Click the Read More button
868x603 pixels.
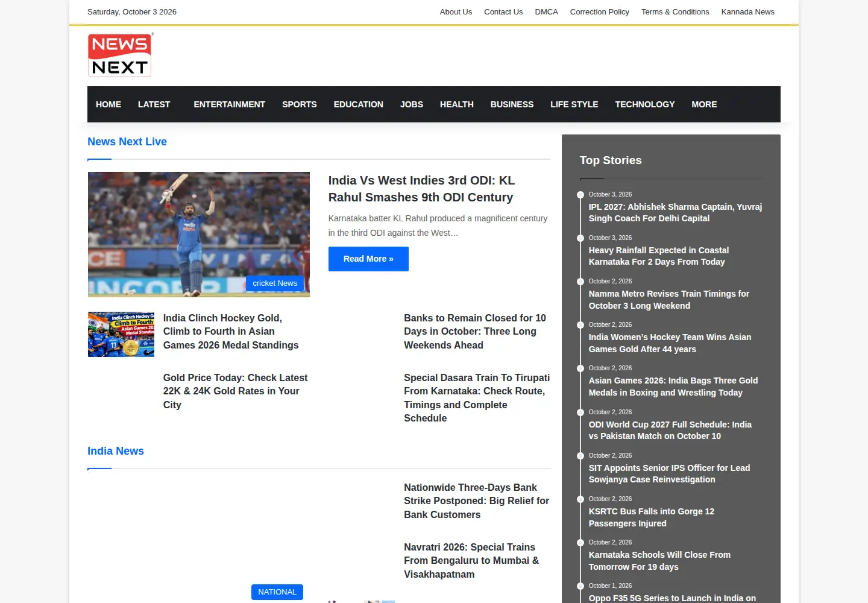pyautogui.click(x=368, y=259)
